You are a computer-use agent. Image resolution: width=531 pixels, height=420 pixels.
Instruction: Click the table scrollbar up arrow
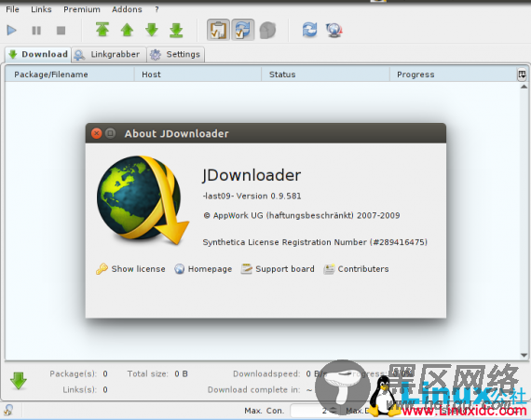coord(524,87)
